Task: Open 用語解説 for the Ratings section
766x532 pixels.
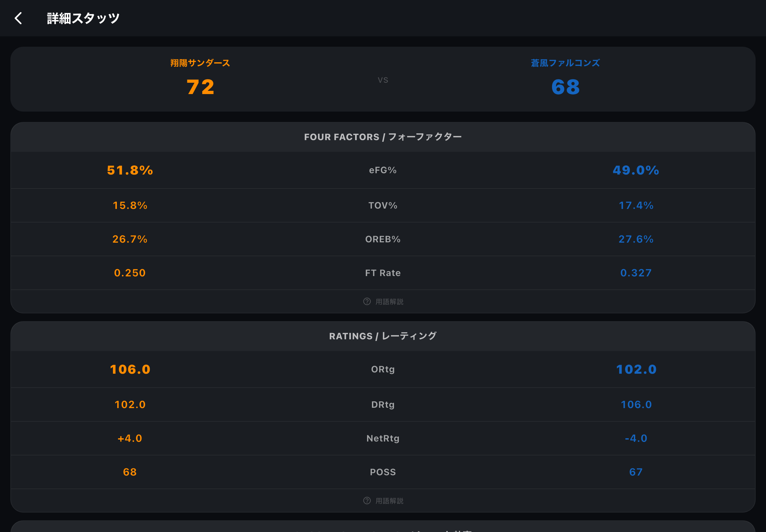Action: point(389,501)
